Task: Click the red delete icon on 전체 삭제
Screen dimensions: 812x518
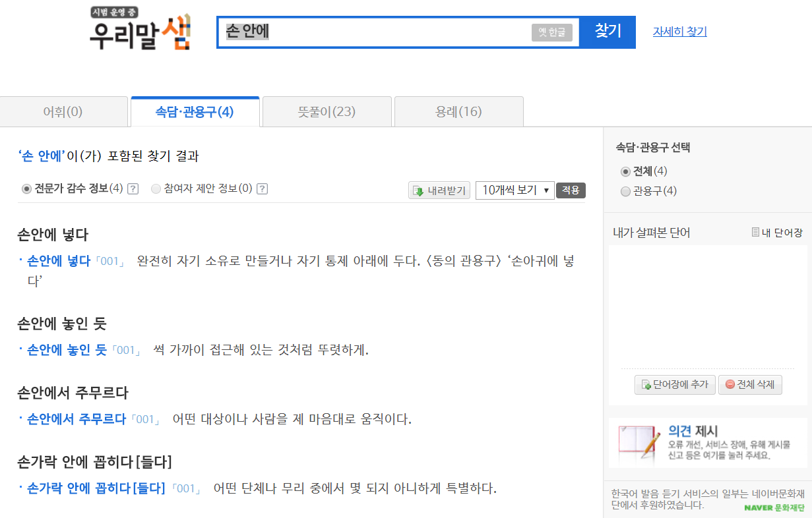Action: point(731,385)
